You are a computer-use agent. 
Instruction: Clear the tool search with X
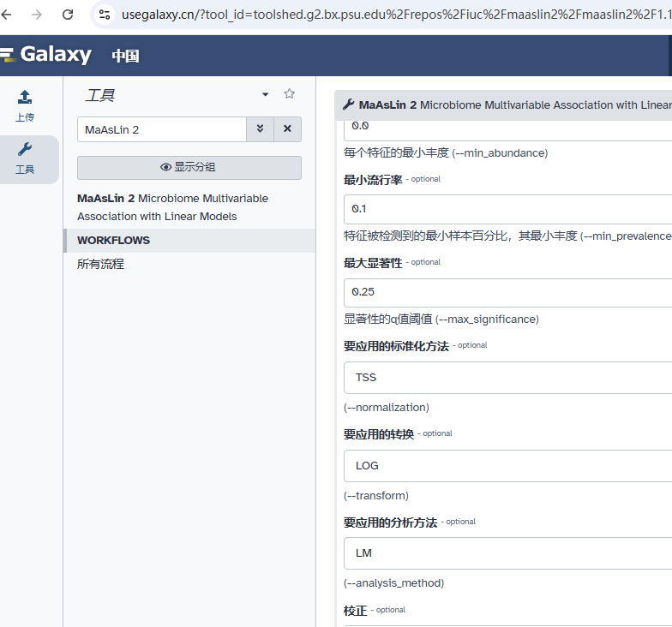pos(288,128)
